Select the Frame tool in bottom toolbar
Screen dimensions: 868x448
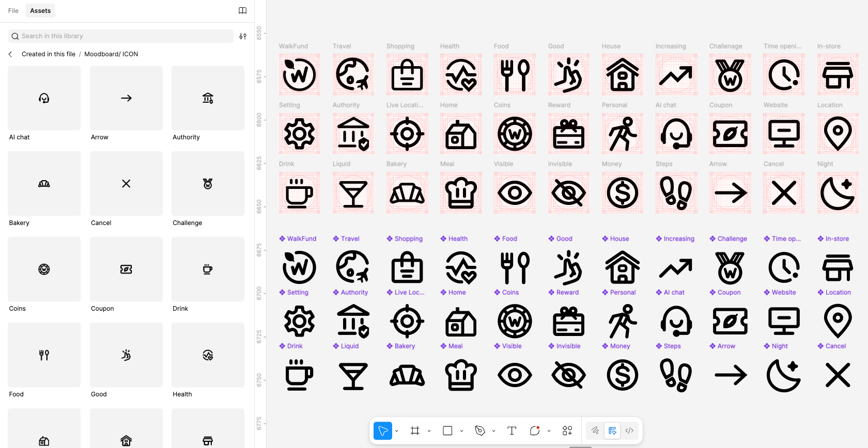pos(415,430)
